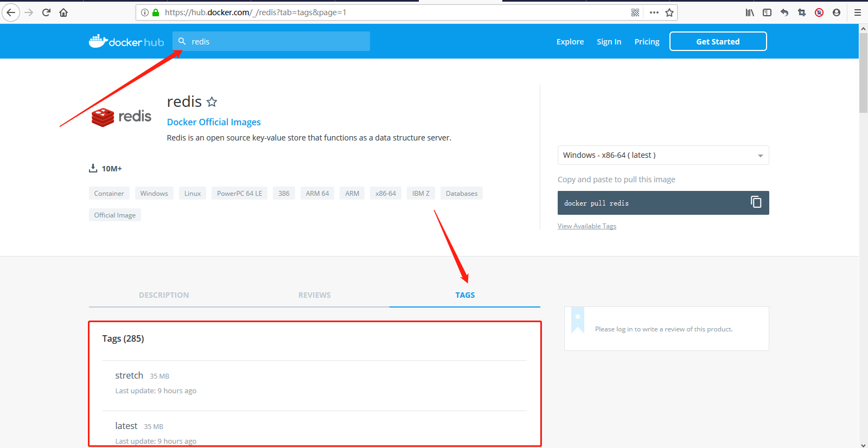Select the Tags tab
Image resolution: width=868 pixels, height=448 pixels.
(x=465, y=295)
